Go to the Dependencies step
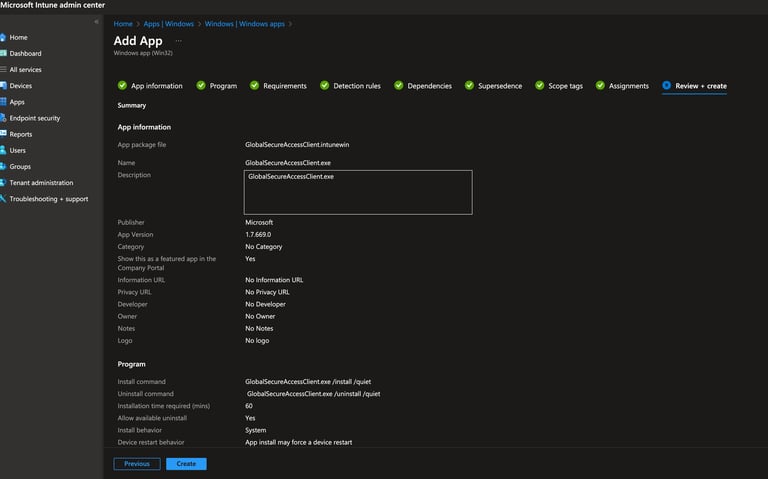768x479 pixels. click(x=430, y=86)
